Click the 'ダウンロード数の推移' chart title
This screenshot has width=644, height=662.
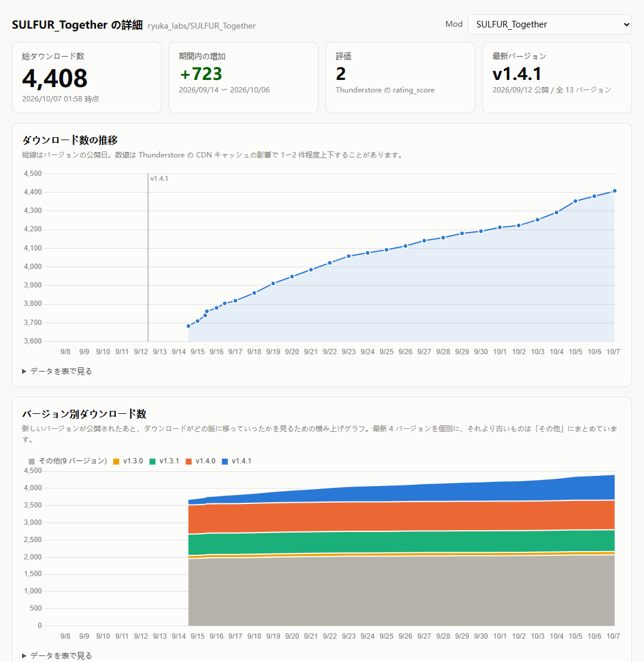(x=70, y=140)
